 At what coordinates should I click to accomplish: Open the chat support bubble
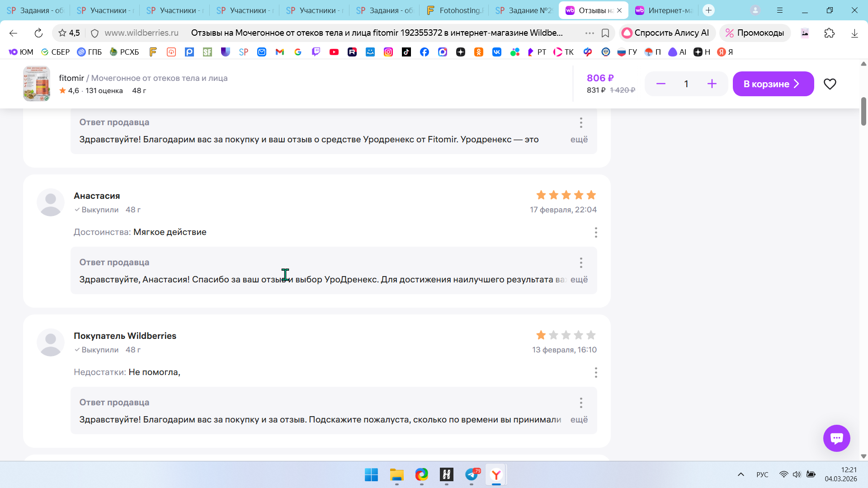836,438
